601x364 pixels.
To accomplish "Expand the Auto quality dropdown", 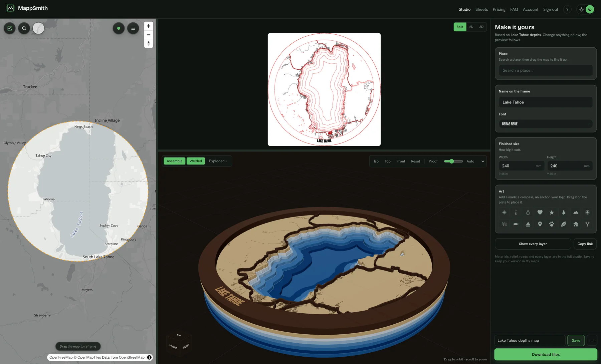I will (x=475, y=161).
